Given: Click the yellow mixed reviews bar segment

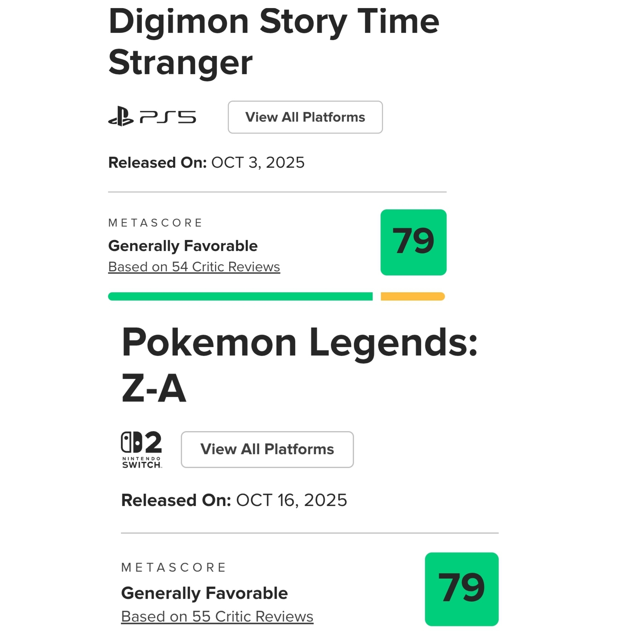Looking at the screenshot, I should point(412,296).
